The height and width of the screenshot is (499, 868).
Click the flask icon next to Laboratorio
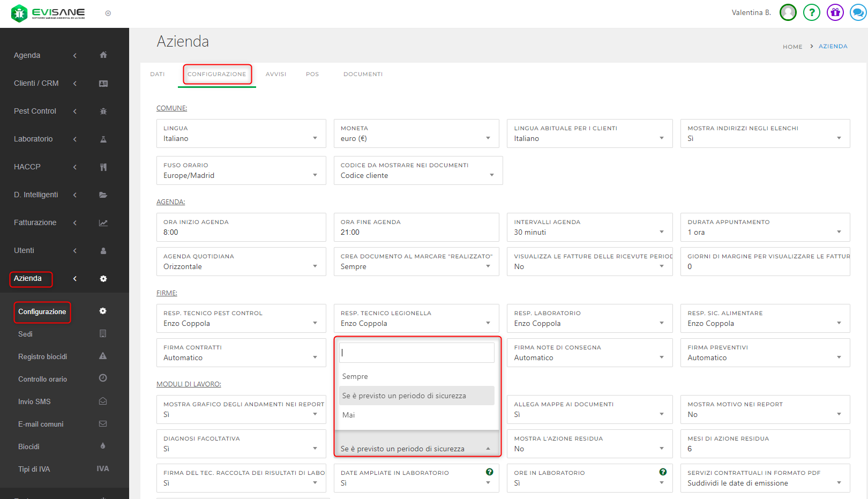click(103, 139)
